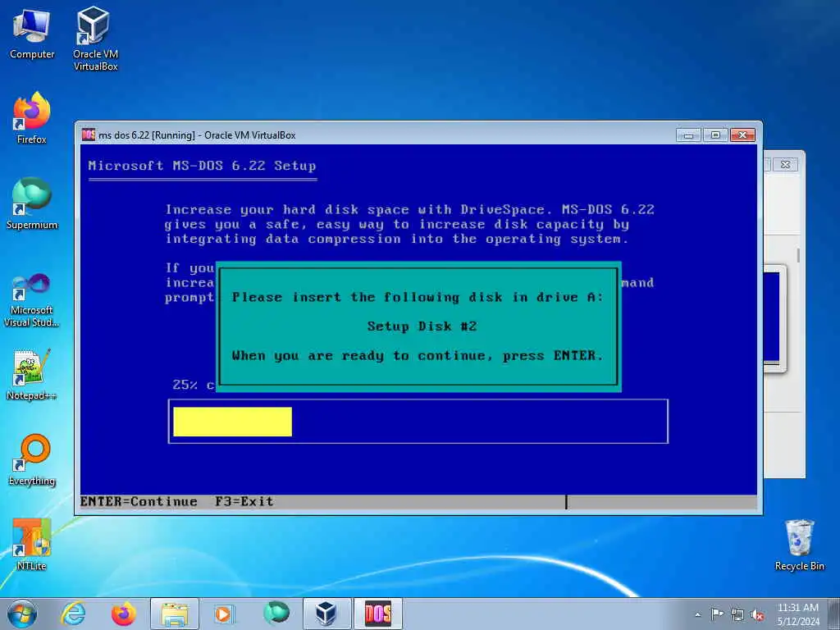Select the Supermium desktop shortcut

click(32, 203)
